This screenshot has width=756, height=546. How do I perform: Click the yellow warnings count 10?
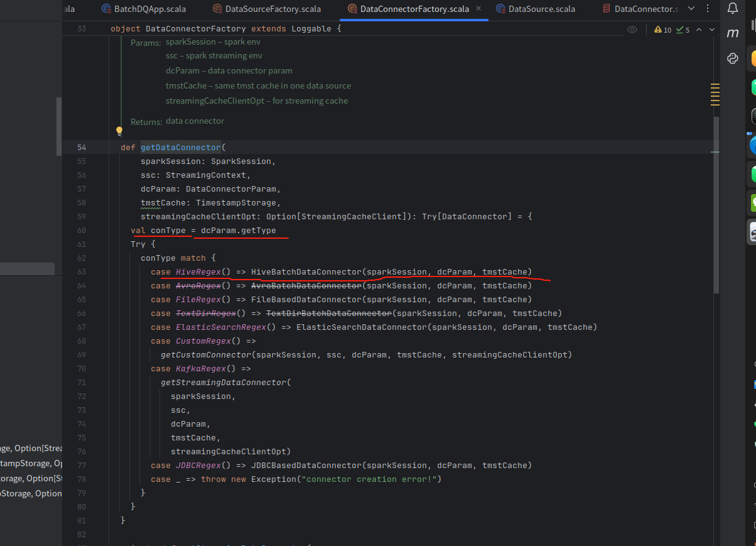[x=662, y=30]
